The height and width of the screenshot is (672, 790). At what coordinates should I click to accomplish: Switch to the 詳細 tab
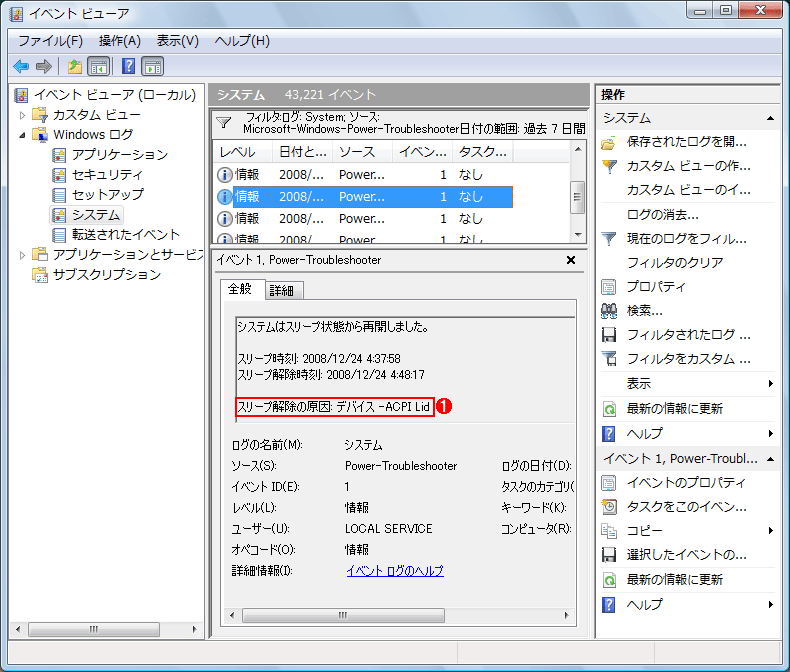282,290
